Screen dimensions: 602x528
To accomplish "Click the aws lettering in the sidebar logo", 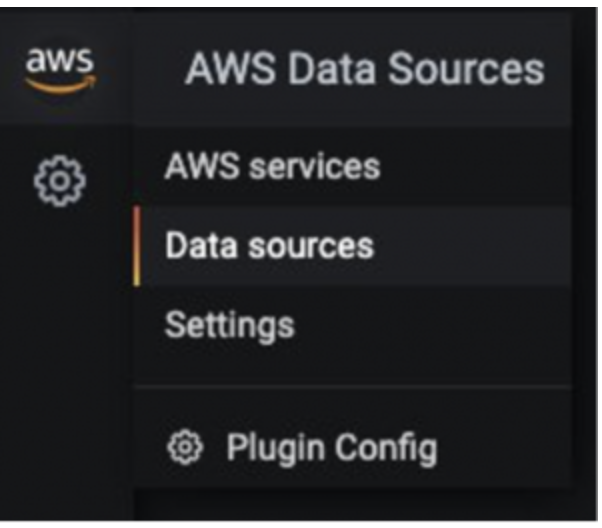I will point(60,61).
